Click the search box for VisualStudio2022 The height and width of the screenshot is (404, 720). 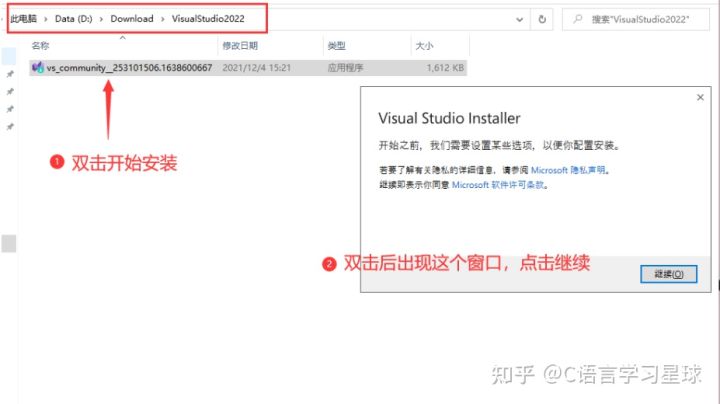636,19
